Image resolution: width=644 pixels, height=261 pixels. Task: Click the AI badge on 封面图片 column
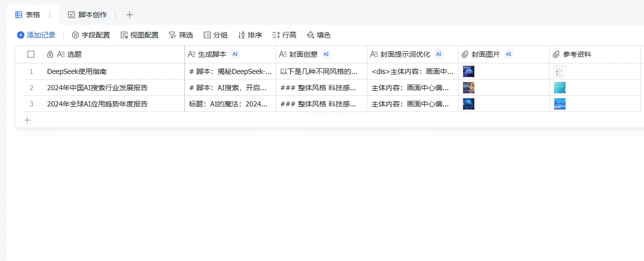pos(509,54)
